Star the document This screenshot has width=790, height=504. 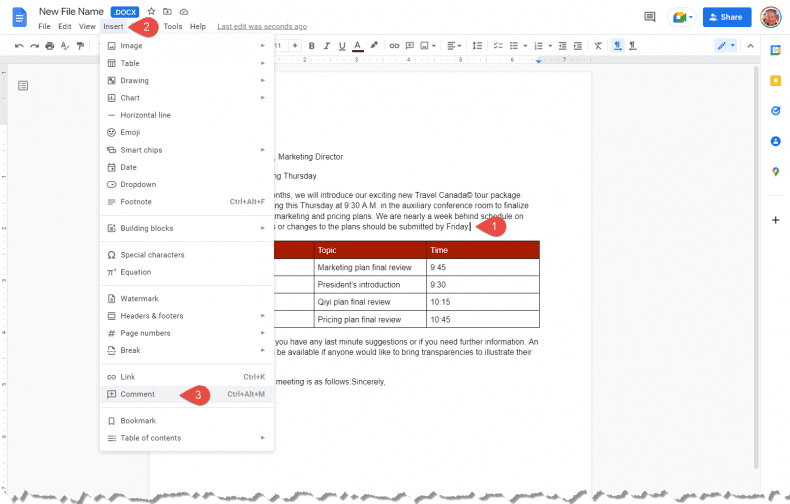tap(151, 11)
